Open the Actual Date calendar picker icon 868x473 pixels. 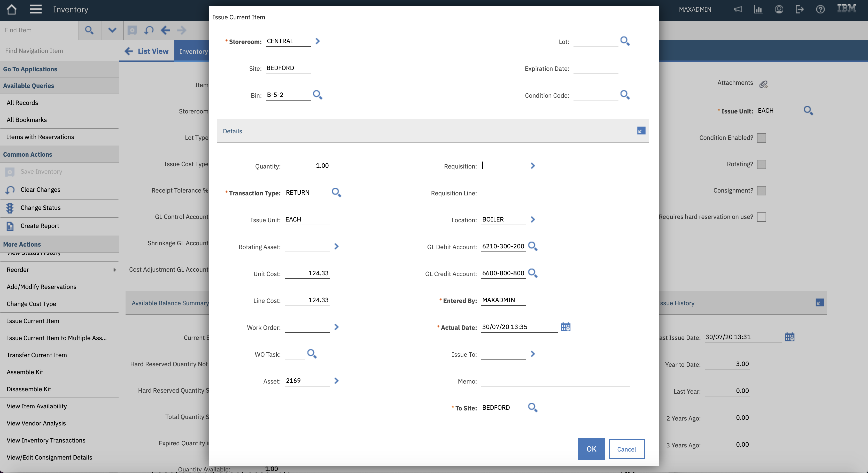[x=565, y=327]
